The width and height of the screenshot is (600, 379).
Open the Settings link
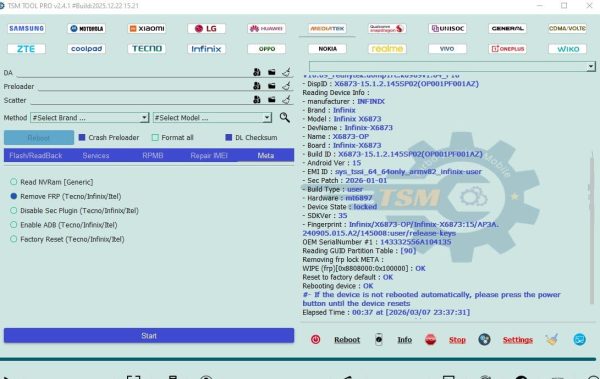tap(517, 340)
